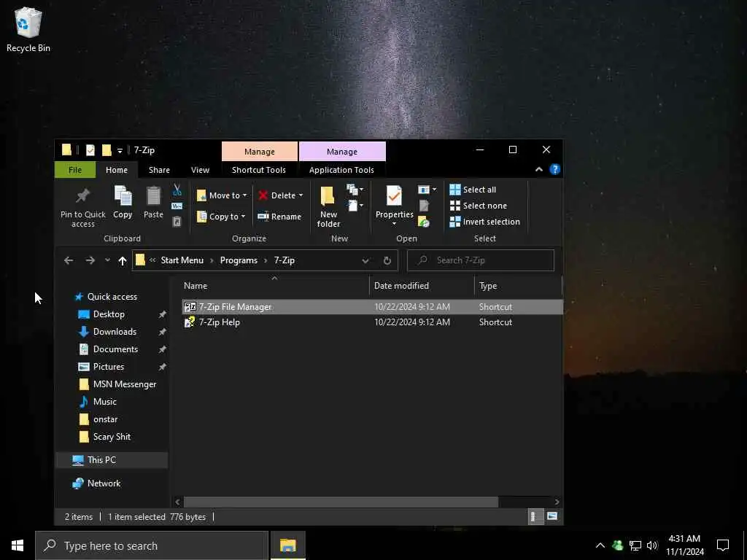Viewport: 747px width, 560px height.
Task: Expand the address bar history dropdown
Action: [365, 260]
